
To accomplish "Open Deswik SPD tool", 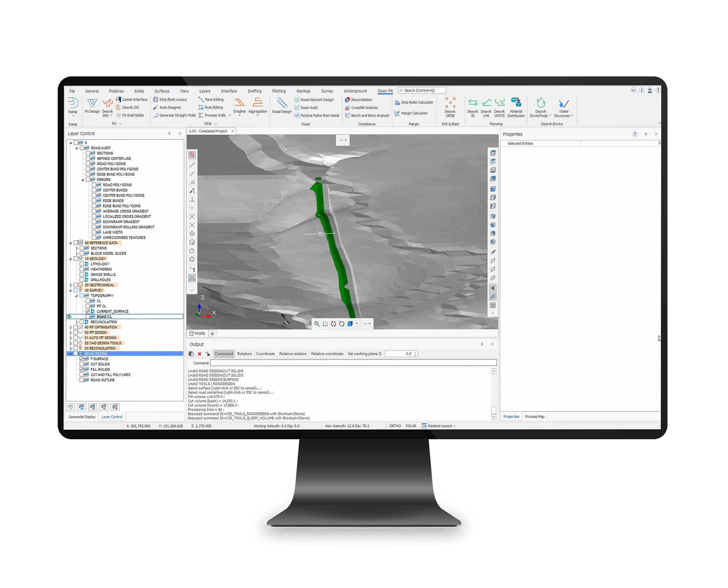I will [107, 108].
